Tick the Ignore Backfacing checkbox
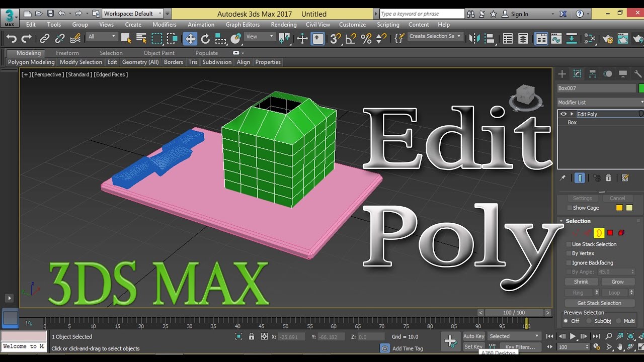The image size is (644, 362). (569, 262)
